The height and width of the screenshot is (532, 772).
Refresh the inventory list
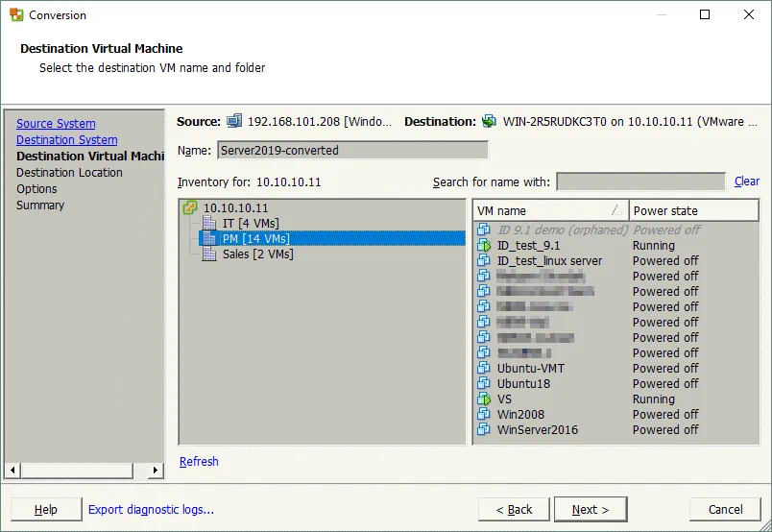(199, 462)
